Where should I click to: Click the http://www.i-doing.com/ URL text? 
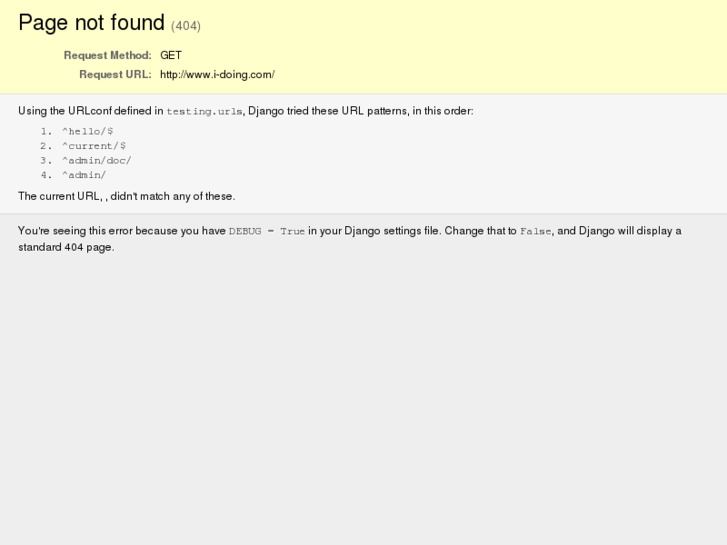pyautogui.click(x=217, y=75)
